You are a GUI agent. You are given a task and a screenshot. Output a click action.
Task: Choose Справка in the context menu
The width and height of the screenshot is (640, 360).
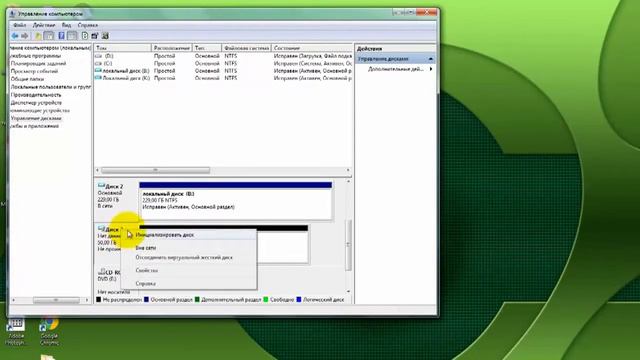pyautogui.click(x=189, y=283)
